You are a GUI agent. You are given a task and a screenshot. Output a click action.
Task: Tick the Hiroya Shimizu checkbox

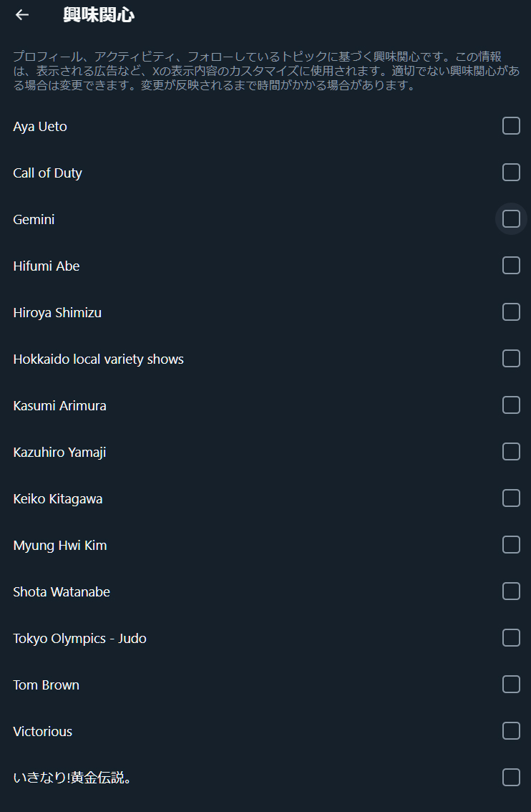511,312
